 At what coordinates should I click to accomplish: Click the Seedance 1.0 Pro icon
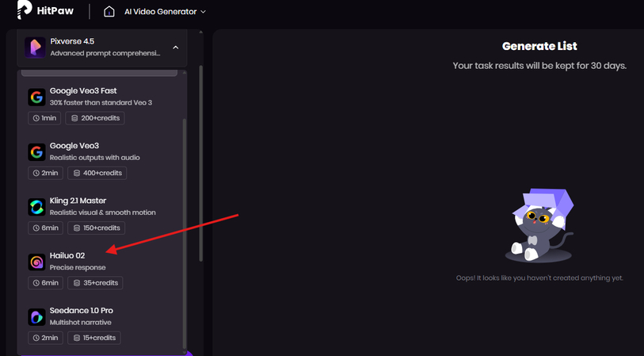click(36, 317)
